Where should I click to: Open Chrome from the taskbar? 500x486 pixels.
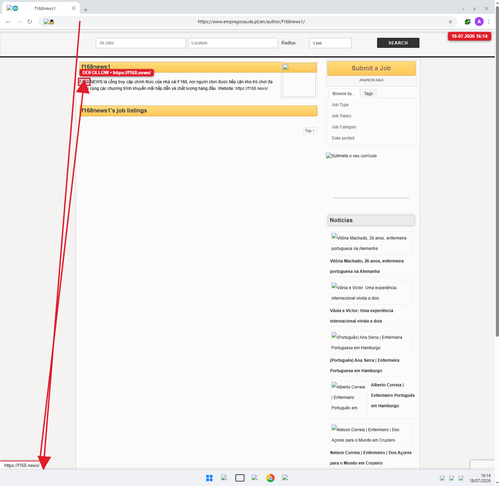click(270, 478)
